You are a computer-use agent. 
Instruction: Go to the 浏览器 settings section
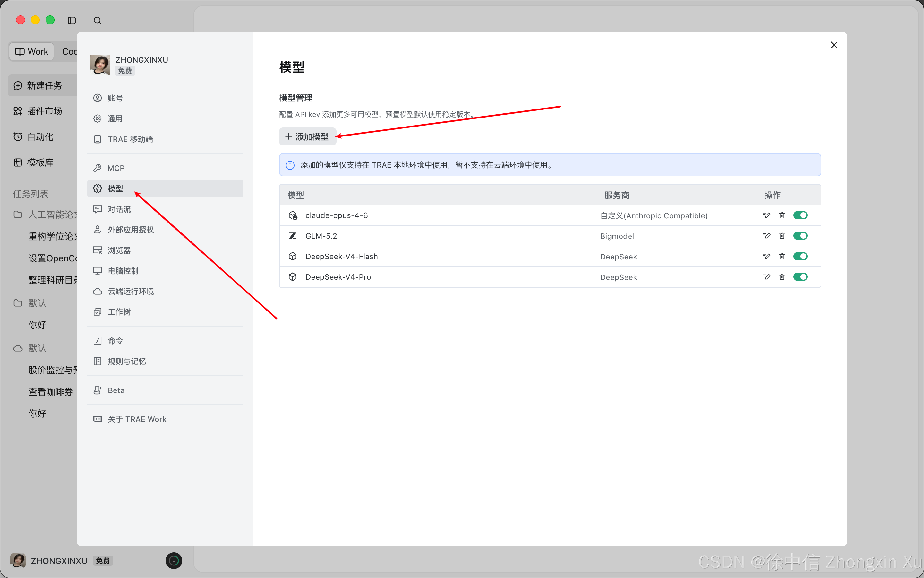tap(165, 250)
